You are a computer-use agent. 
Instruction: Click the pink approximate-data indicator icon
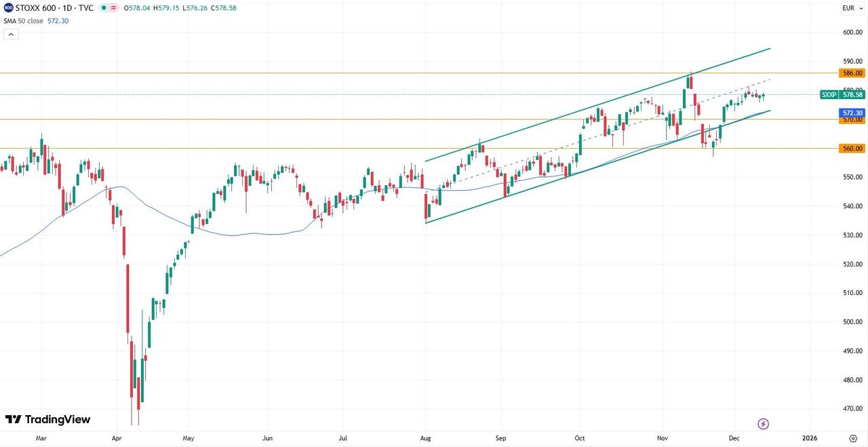[113, 8]
